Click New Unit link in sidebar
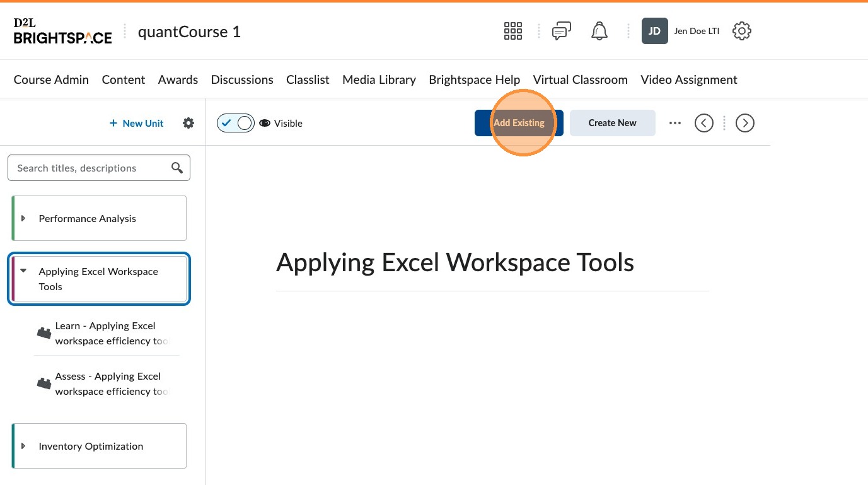Screen dimensions: 868x485 pyautogui.click(x=136, y=123)
